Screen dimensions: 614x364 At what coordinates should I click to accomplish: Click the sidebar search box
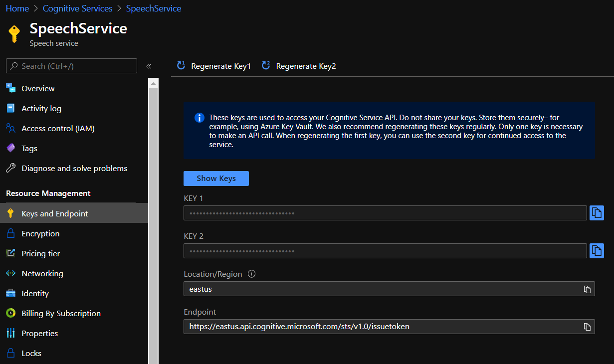click(71, 66)
